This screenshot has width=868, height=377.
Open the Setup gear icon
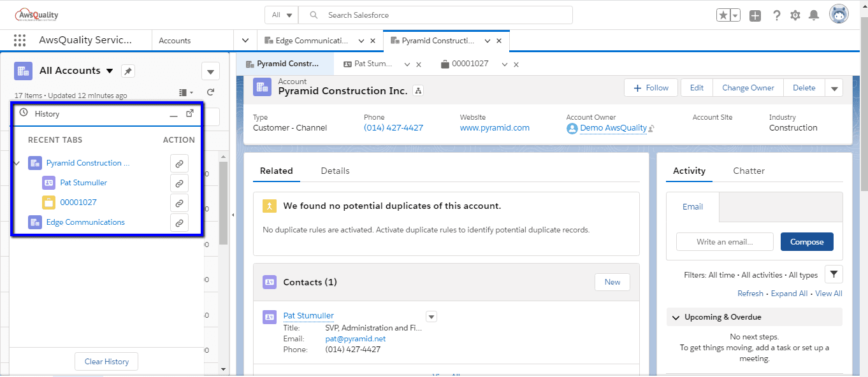(795, 16)
